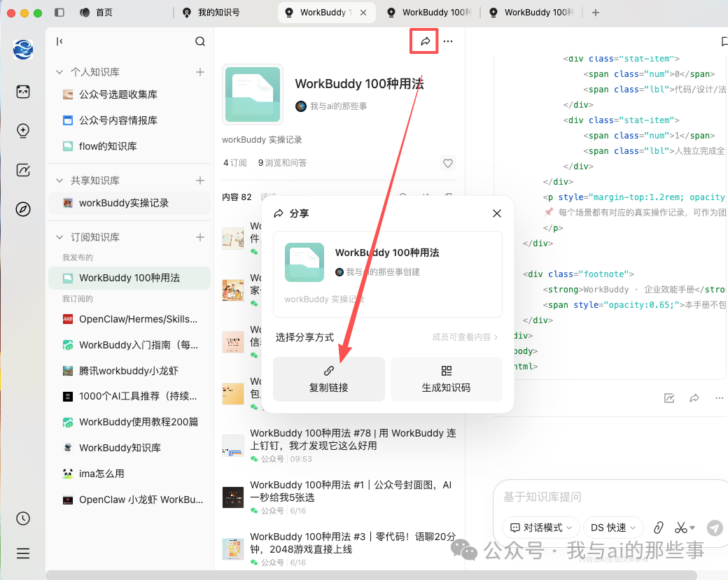Image resolution: width=728 pixels, height=580 pixels.
Task: Click the send button in chat input
Action: pyautogui.click(x=715, y=528)
